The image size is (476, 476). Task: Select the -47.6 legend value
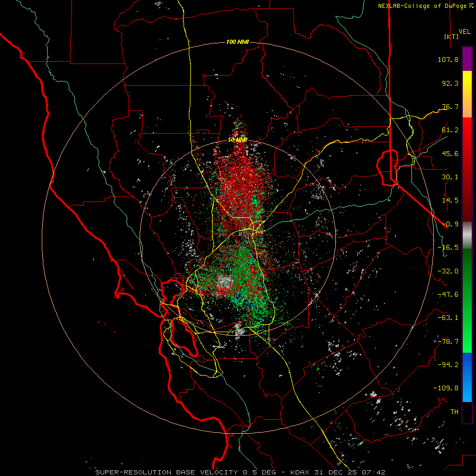pyautogui.click(x=448, y=295)
